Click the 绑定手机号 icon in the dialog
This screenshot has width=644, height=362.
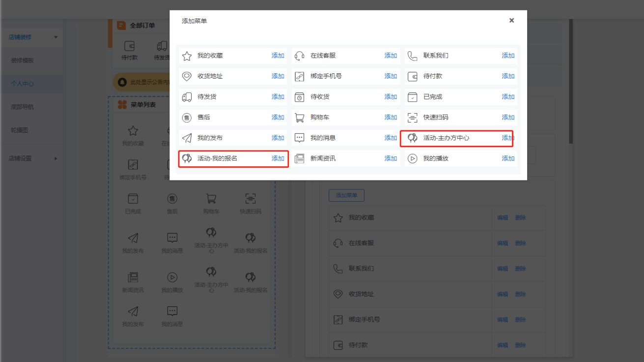(x=299, y=77)
